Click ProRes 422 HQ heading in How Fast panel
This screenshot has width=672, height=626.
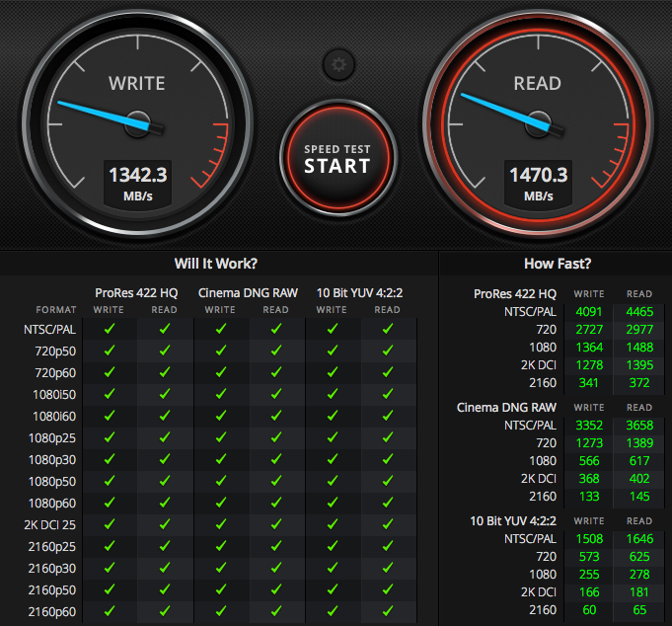click(x=515, y=293)
